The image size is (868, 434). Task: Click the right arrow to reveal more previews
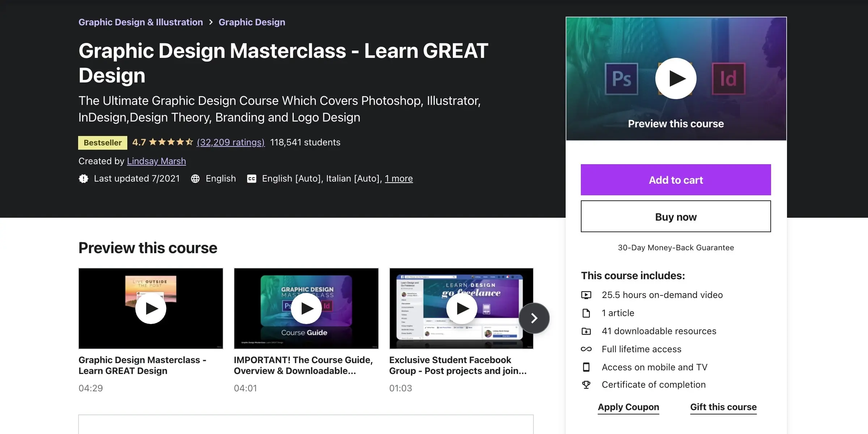(x=534, y=318)
